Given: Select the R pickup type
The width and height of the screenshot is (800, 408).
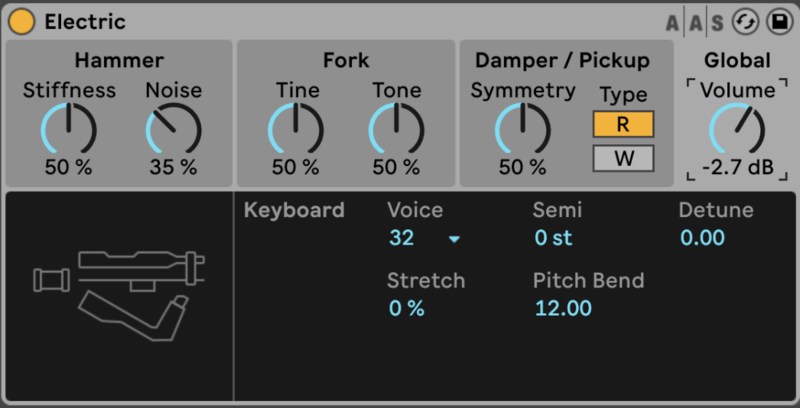Looking at the screenshot, I should point(622,125).
